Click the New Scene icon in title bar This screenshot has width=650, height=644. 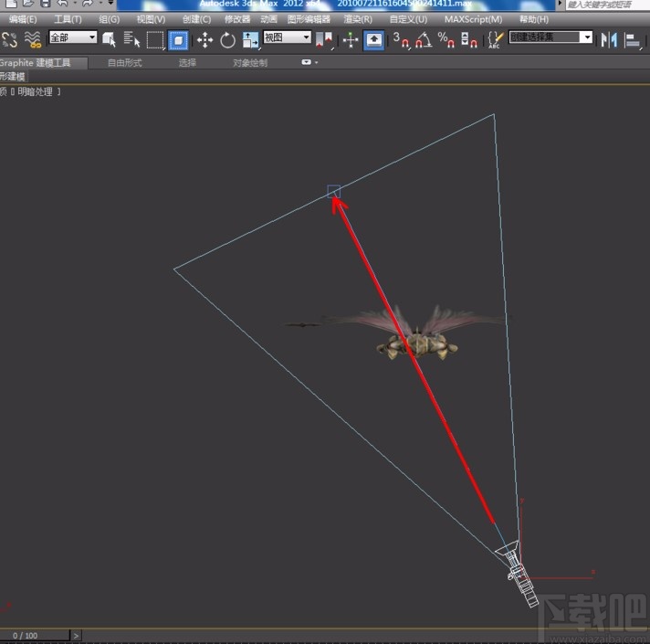click(x=12, y=4)
